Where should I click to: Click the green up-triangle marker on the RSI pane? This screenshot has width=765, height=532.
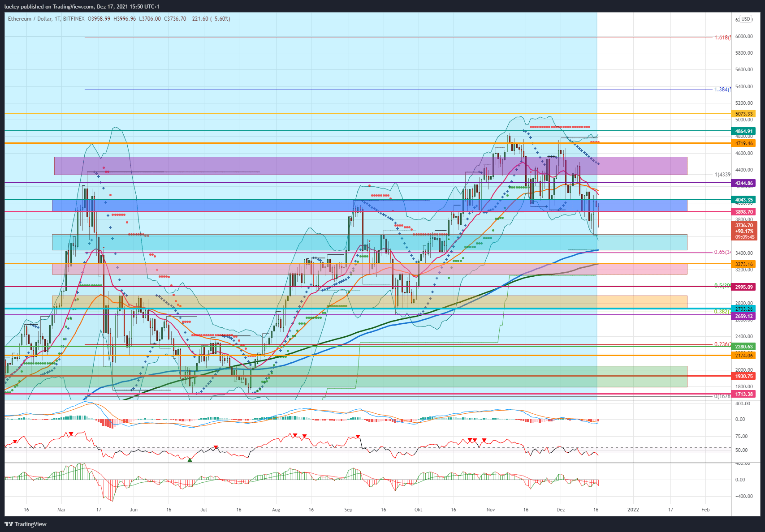tap(190, 460)
